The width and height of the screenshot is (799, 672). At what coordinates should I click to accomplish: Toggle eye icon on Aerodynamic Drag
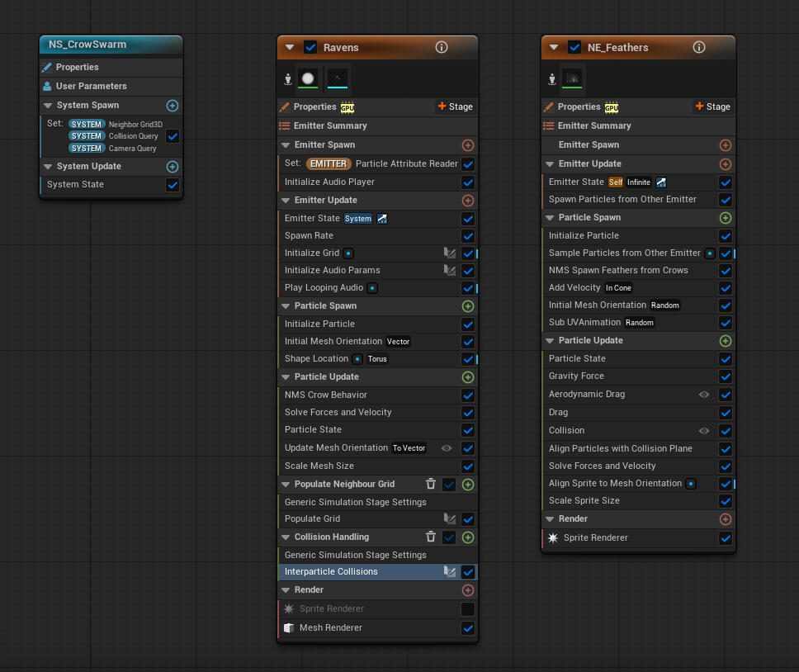pyautogui.click(x=704, y=395)
